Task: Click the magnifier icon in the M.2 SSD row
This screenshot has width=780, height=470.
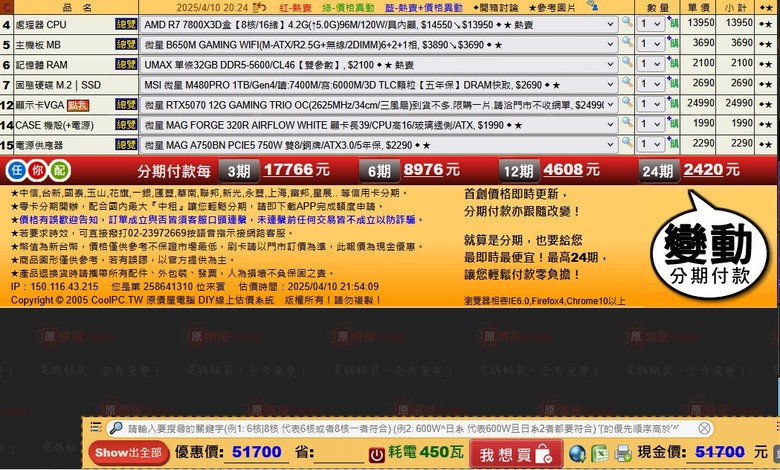Action: [627, 83]
